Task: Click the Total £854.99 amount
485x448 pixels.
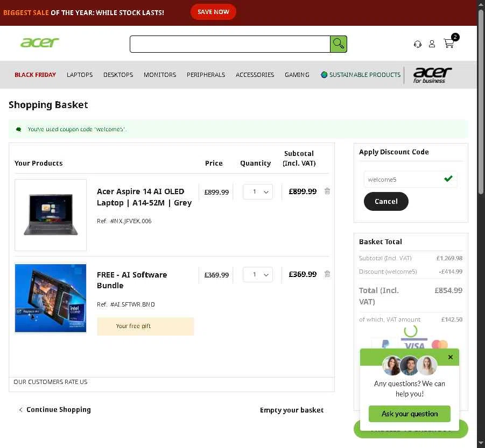Action: coord(448,290)
